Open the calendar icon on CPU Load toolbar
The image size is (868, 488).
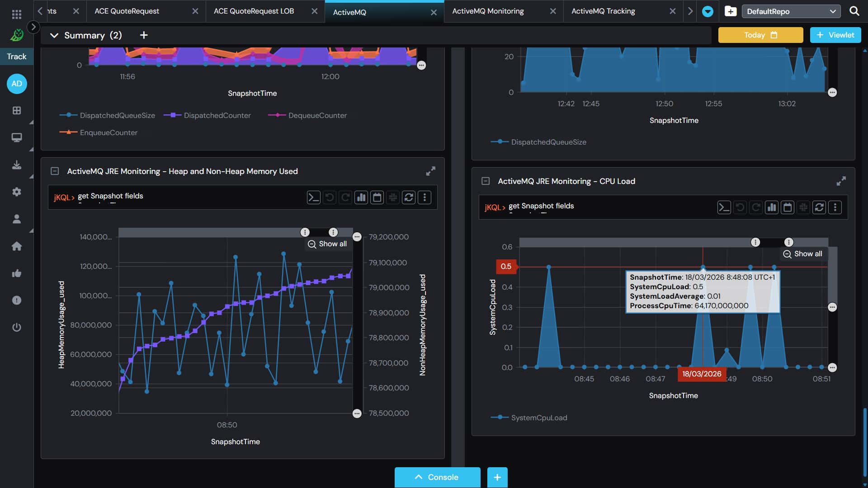pyautogui.click(x=788, y=207)
